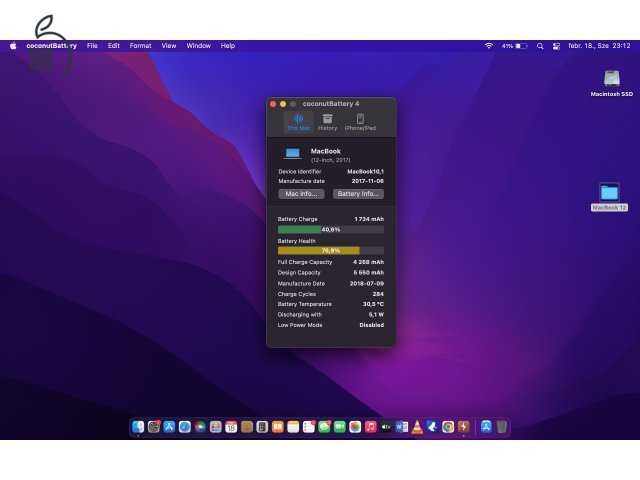Click the Low Power Mode Disabled value

coord(371,325)
